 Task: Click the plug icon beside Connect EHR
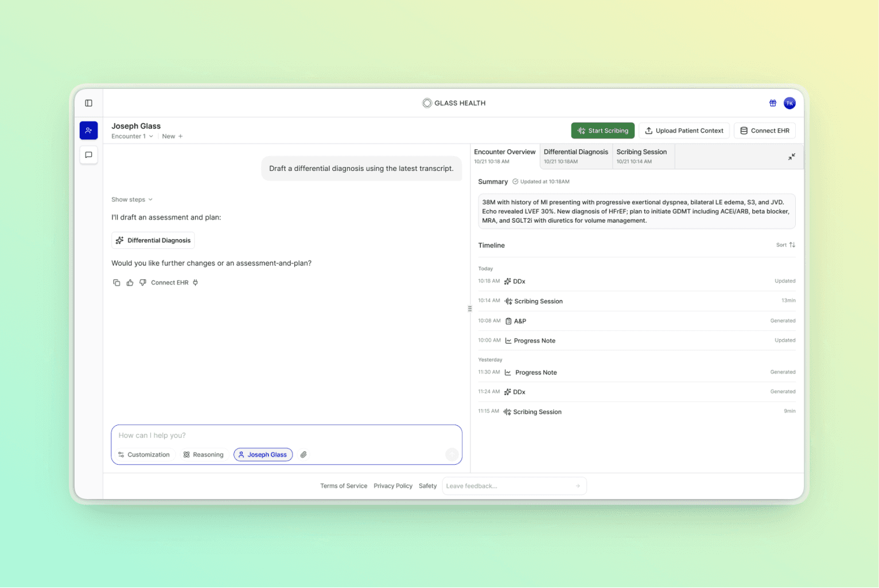point(195,283)
